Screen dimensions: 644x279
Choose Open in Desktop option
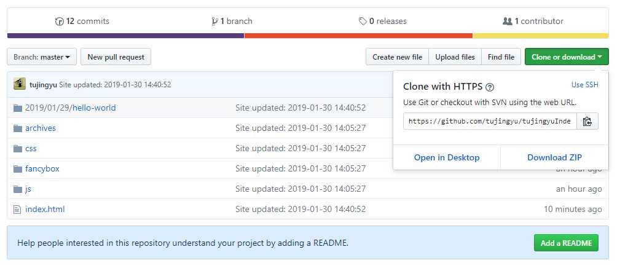tap(447, 157)
